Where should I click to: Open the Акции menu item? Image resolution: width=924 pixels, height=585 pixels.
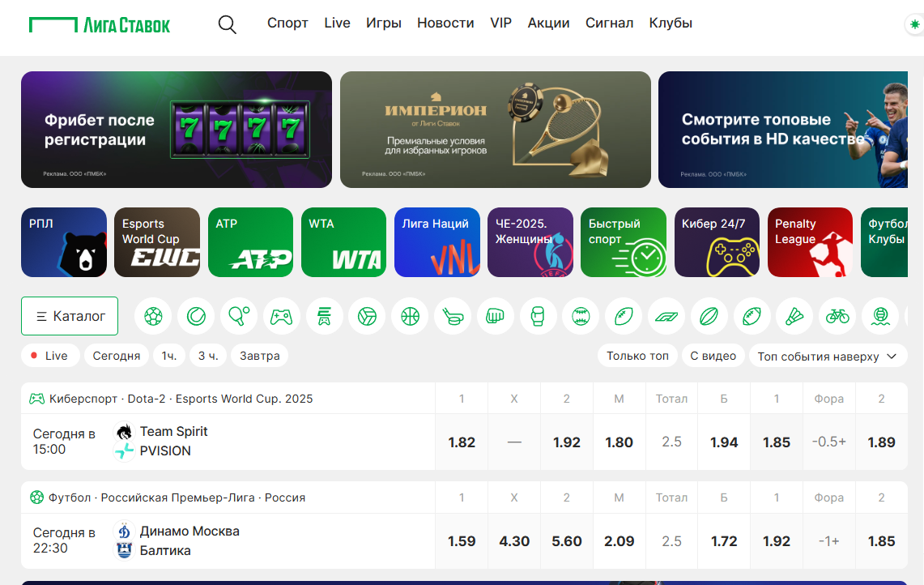[548, 23]
